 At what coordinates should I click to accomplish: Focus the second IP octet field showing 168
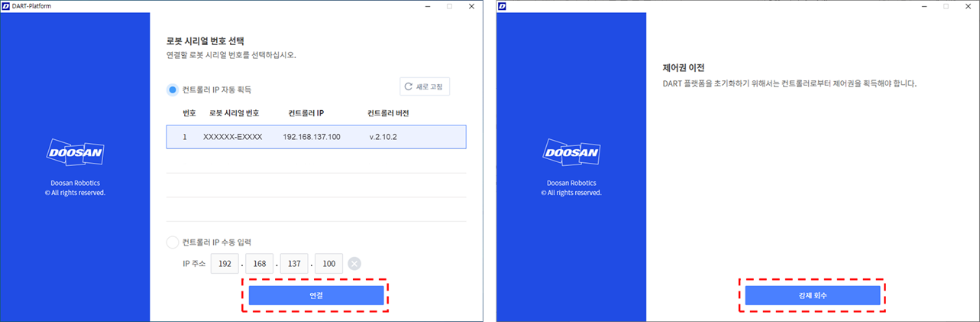click(259, 264)
